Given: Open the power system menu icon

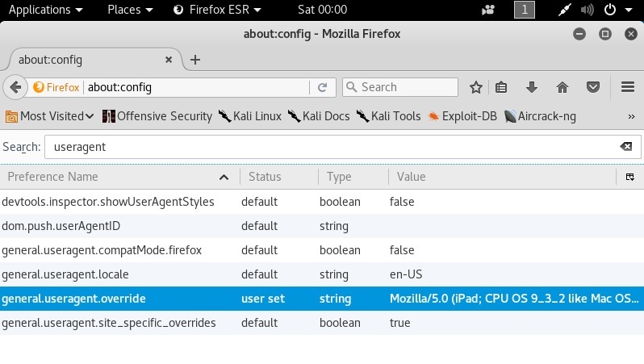Looking at the screenshot, I should (x=610, y=10).
